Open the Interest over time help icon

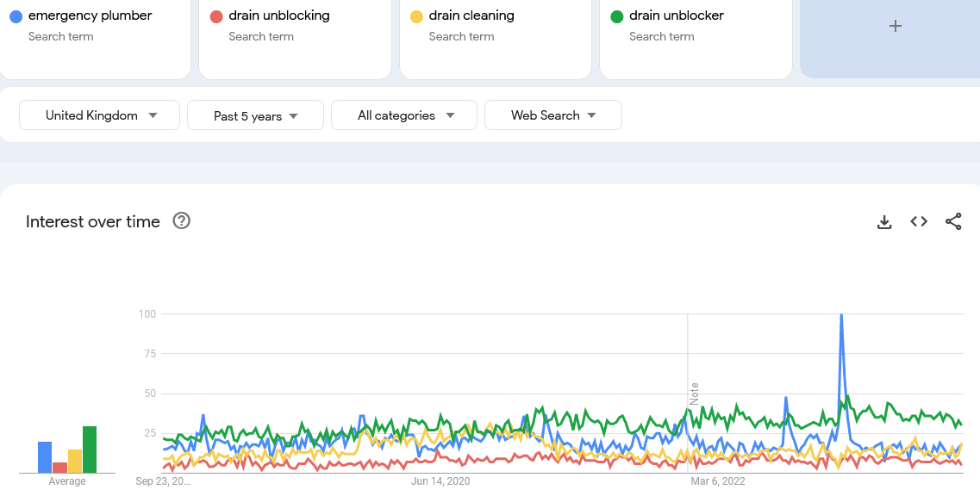pyautogui.click(x=181, y=221)
